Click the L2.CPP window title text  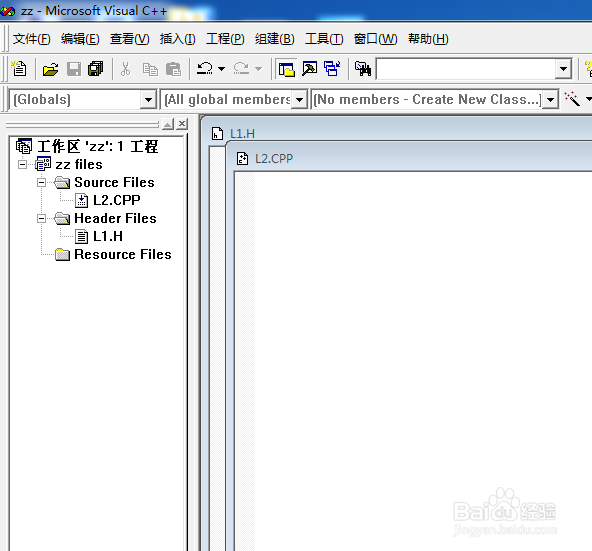pyautogui.click(x=274, y=159)
